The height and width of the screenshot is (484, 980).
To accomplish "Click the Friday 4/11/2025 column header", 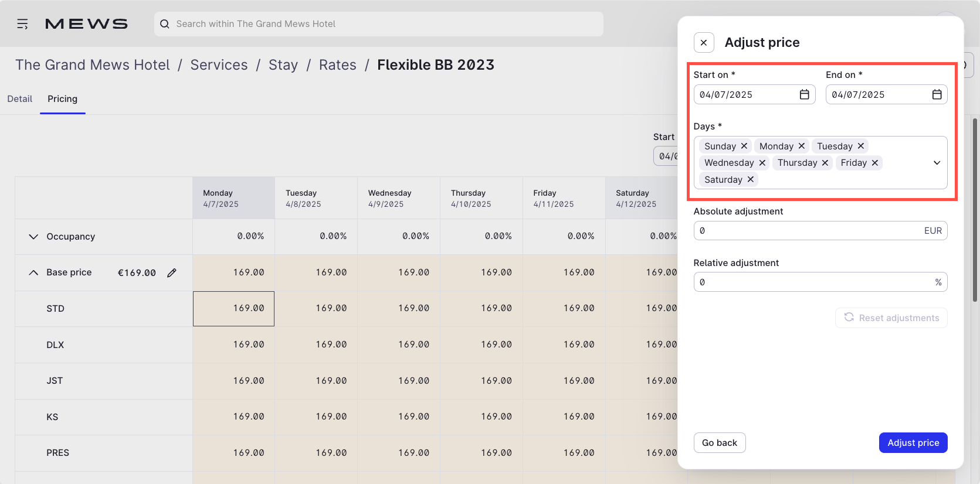I will pos(564,198).
